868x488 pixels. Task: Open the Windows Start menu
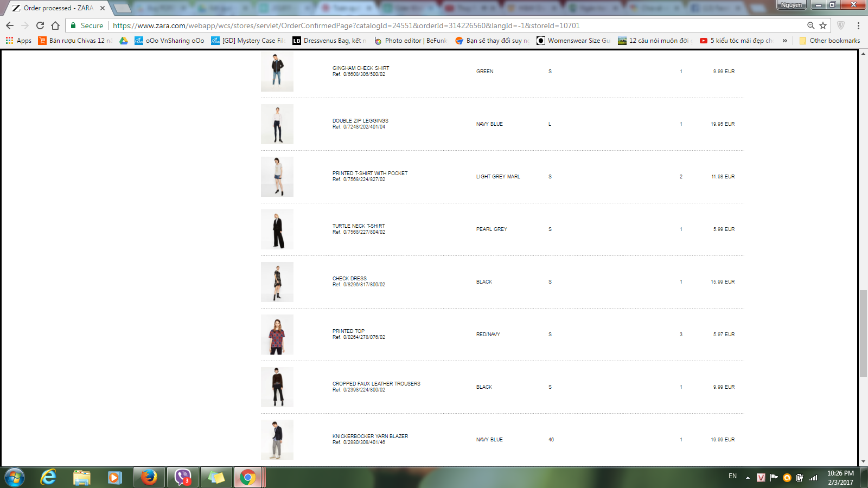15,477
